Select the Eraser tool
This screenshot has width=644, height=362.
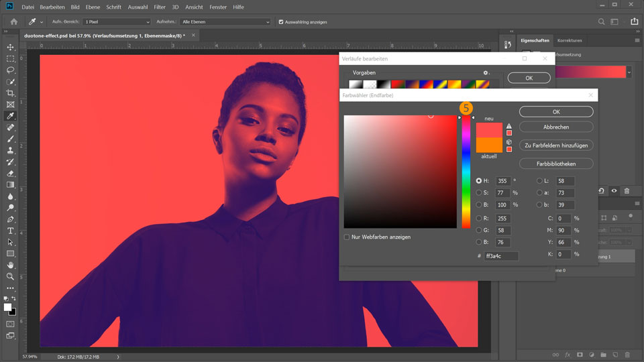(11, 174)
